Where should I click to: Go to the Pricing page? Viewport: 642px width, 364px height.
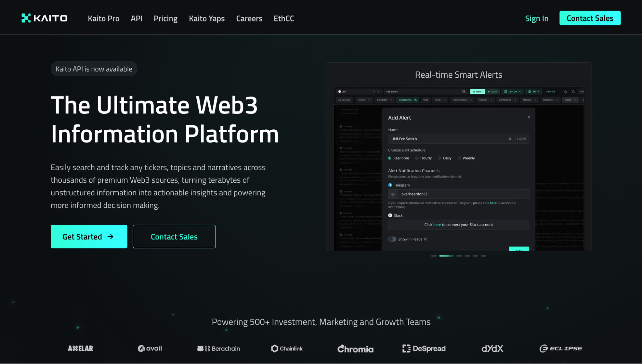click(x=165, y=19)
